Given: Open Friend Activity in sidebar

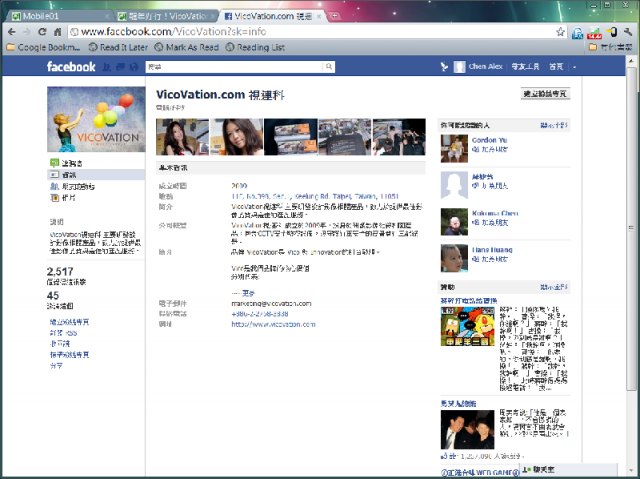Looking at the screenshot, I should pos(72,186).
